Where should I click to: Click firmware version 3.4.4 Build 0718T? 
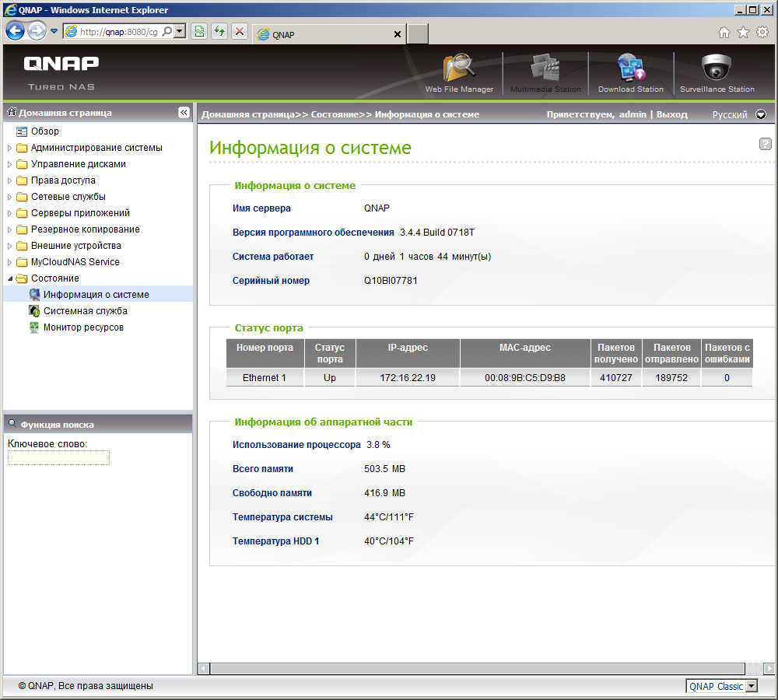pos(436,233)
